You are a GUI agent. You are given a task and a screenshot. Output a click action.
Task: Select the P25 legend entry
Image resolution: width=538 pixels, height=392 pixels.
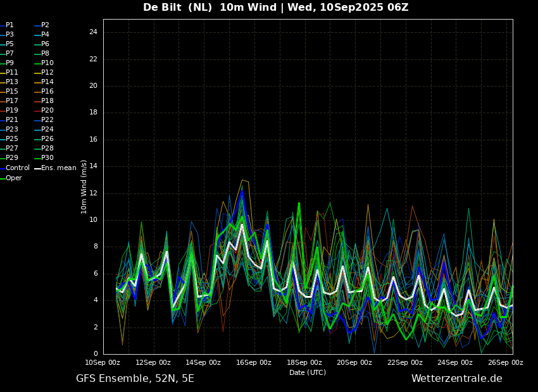[9, 138]
